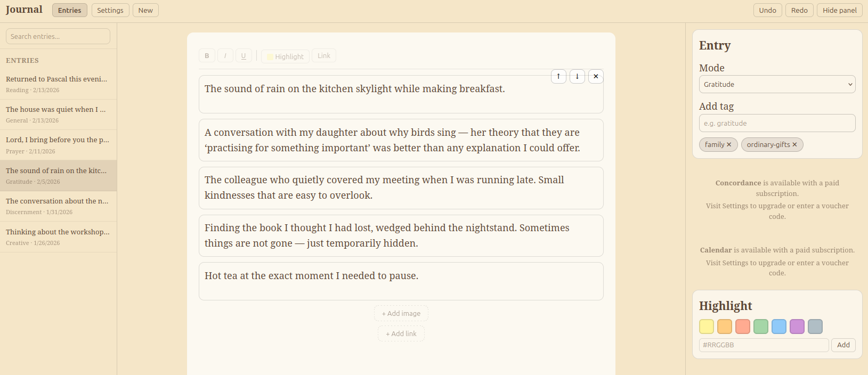
Task: Open the Settings tab
Action: pyautogui.click(x=110, y=10)
